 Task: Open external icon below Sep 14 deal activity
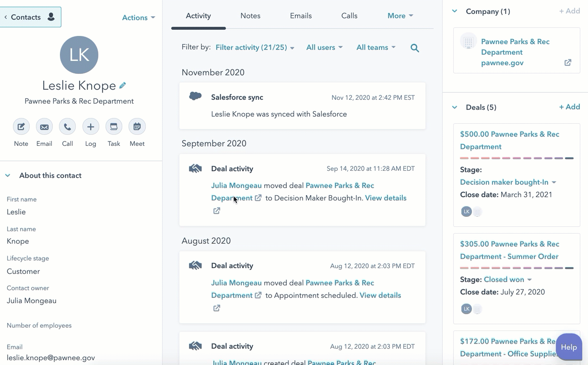[217, 211]
